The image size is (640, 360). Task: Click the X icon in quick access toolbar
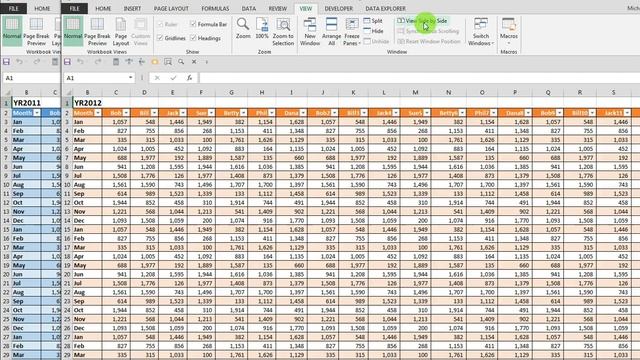click(x=194, y=62)
